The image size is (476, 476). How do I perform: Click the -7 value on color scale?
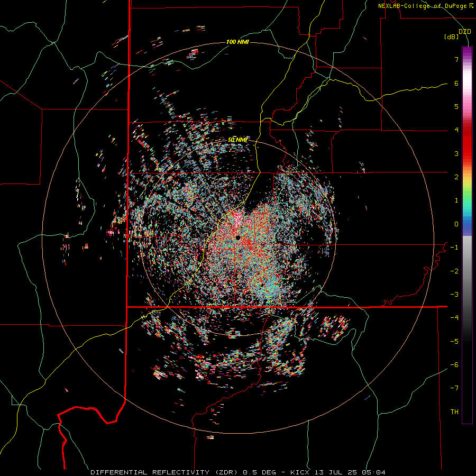454,388
